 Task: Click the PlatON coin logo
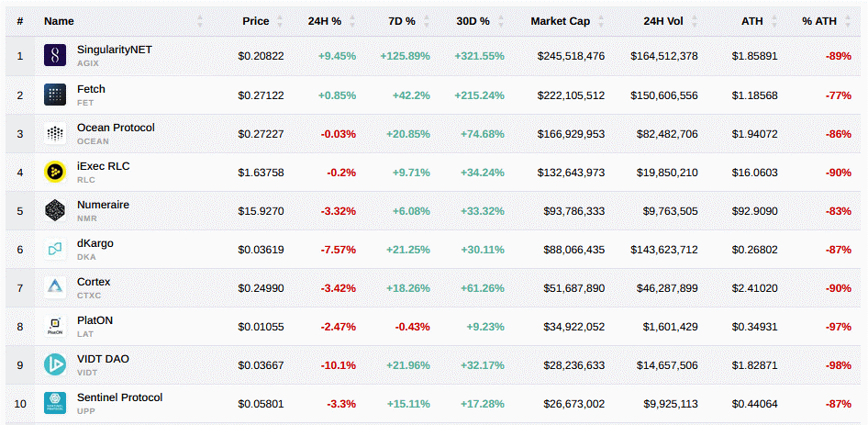[x=55, y=327]
